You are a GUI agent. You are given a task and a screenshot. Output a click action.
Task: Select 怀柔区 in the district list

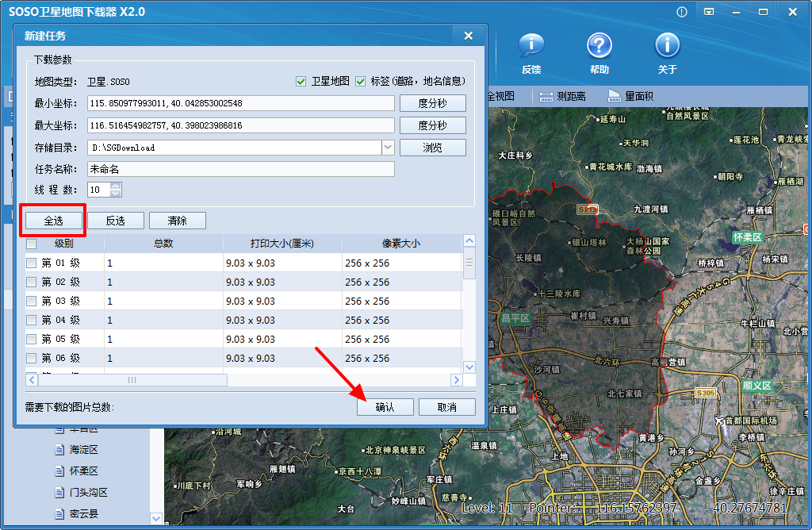coord(83,470)
